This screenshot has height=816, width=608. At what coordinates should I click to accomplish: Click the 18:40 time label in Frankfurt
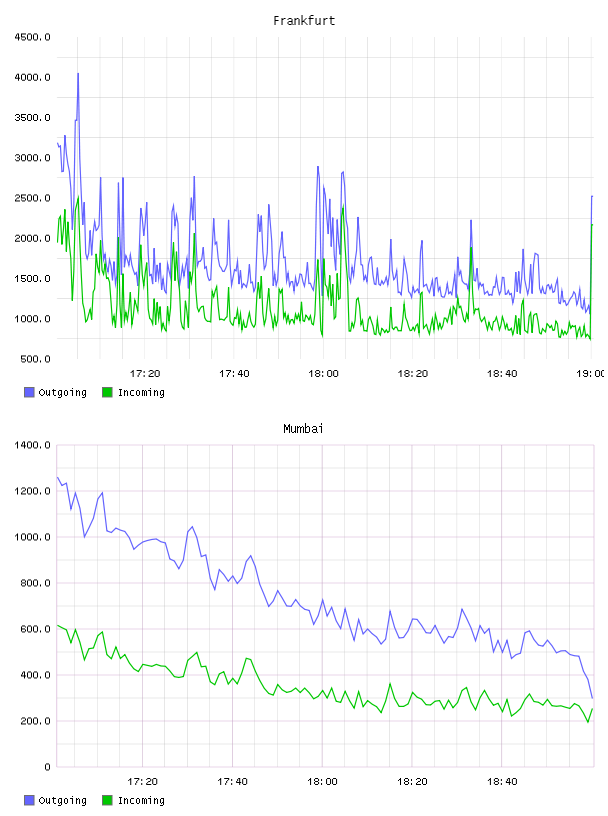pyautogui.click(x=502, y=374)
